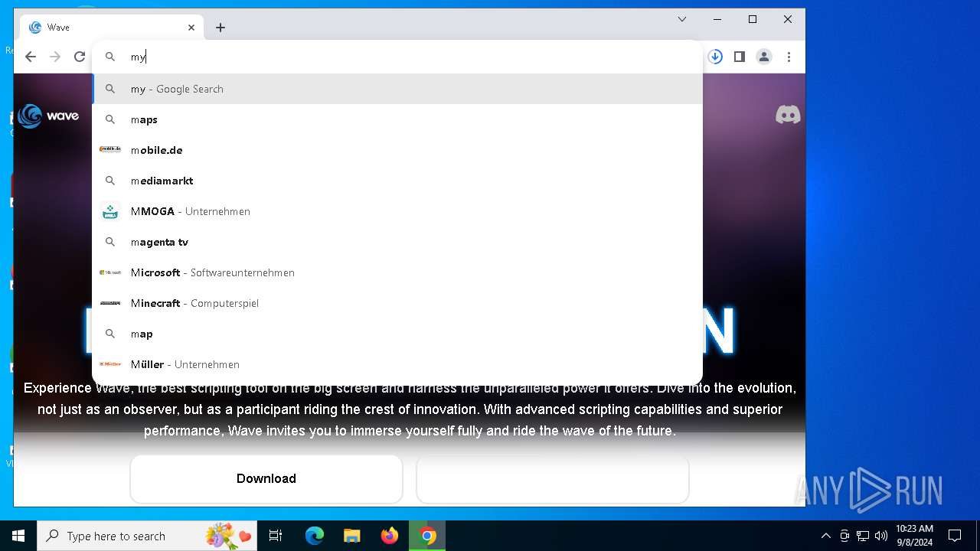Open File Explorer from taskbar
This screenshot has height=551, width=980.
tap(351, 536)
